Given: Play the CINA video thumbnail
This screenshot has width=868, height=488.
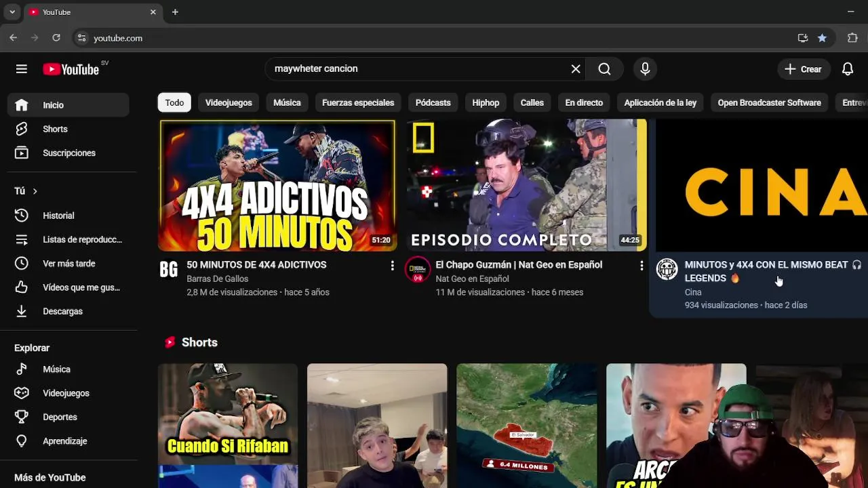Looking at the screenshot, I should click(762, 185).
